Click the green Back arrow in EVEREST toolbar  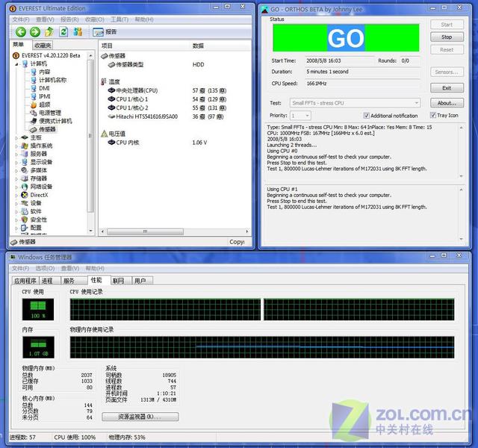[x=21, y=31]
